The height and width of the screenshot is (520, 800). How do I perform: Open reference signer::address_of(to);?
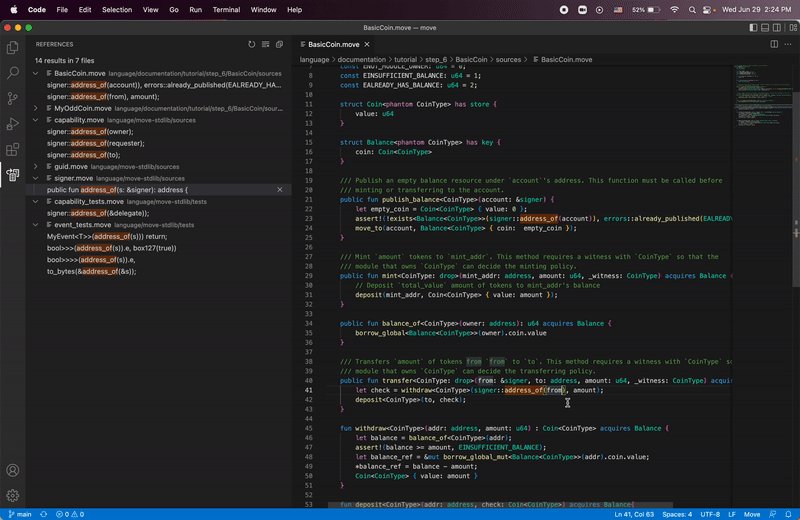pos(84,155)
